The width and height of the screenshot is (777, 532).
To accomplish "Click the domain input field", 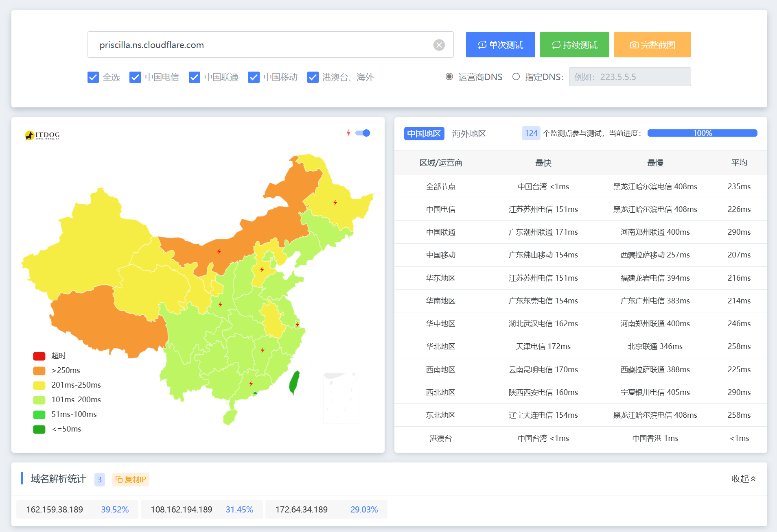I will 271,45.
